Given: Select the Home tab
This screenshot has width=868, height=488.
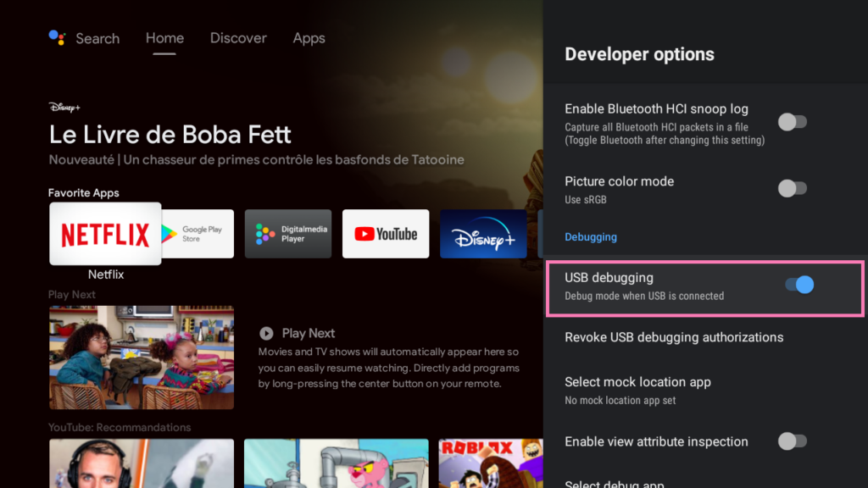Looking at the screenshot, I should (164, 38).
